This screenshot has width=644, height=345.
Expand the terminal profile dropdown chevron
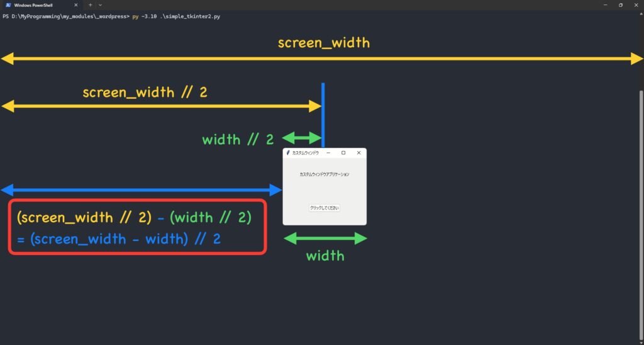point(100,5)
